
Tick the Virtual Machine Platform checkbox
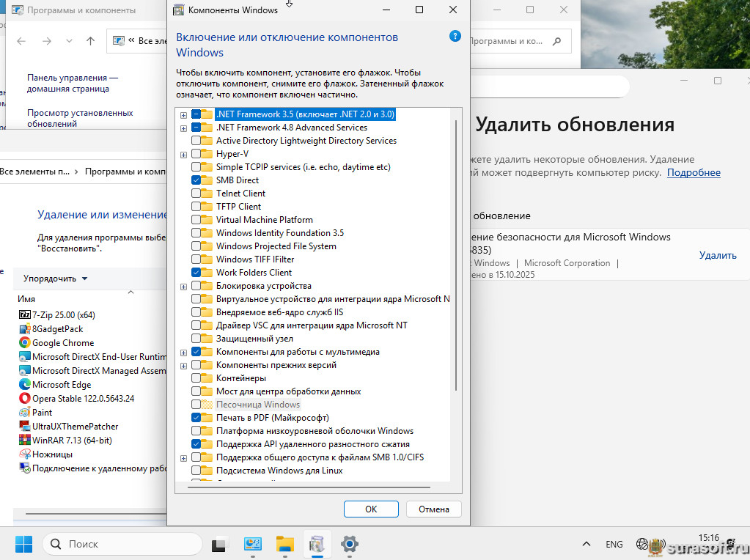pyautogui.click(x=196, y=220)
